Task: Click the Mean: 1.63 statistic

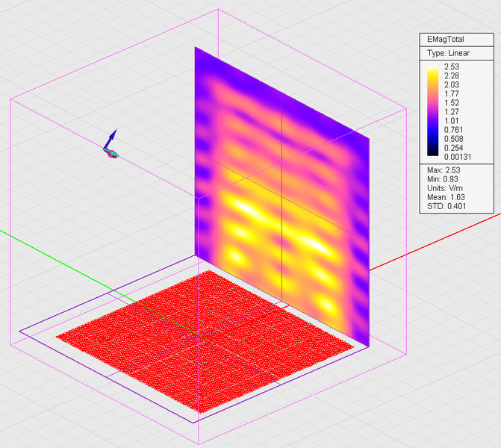Action: pyautogui.click(x=448, y=198)
